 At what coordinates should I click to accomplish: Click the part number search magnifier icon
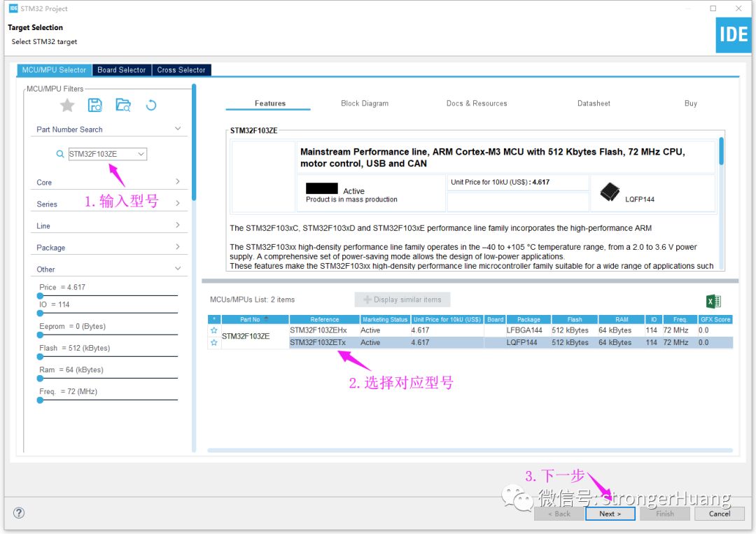59,154
